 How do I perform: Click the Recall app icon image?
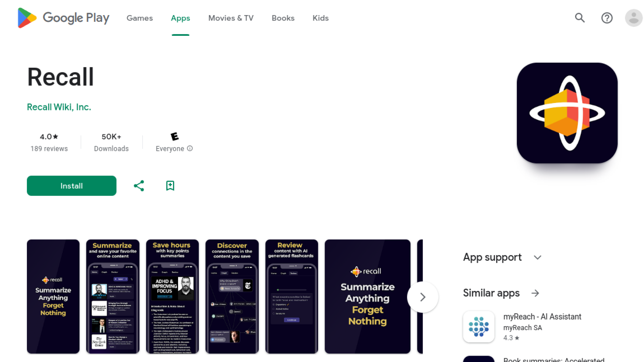[567, 113]
